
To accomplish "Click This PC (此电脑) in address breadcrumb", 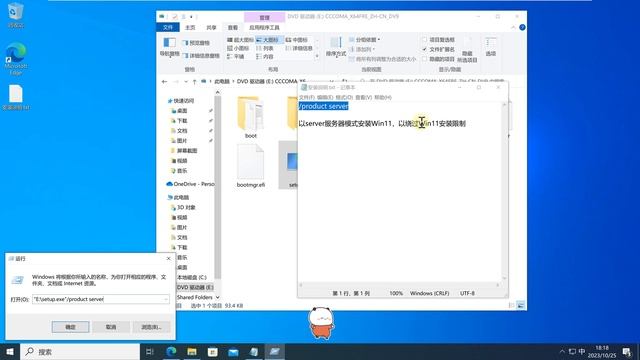I will pyautogui.click(x=222, y=82).
